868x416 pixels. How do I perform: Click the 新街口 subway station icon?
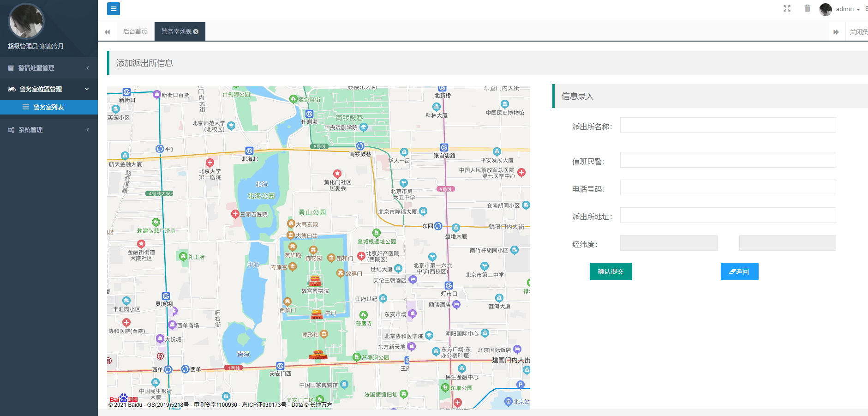point(126,92)
